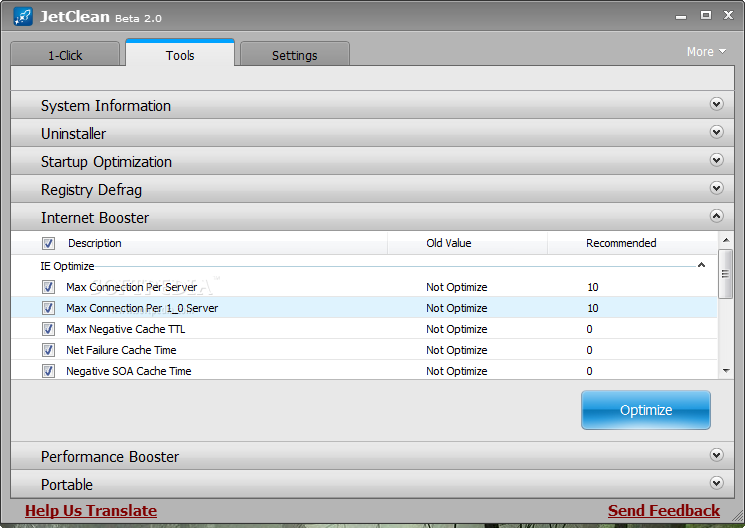Open the Help Us Translate link
The width and height of the screenshot is (745, 528).
[91, 510]
